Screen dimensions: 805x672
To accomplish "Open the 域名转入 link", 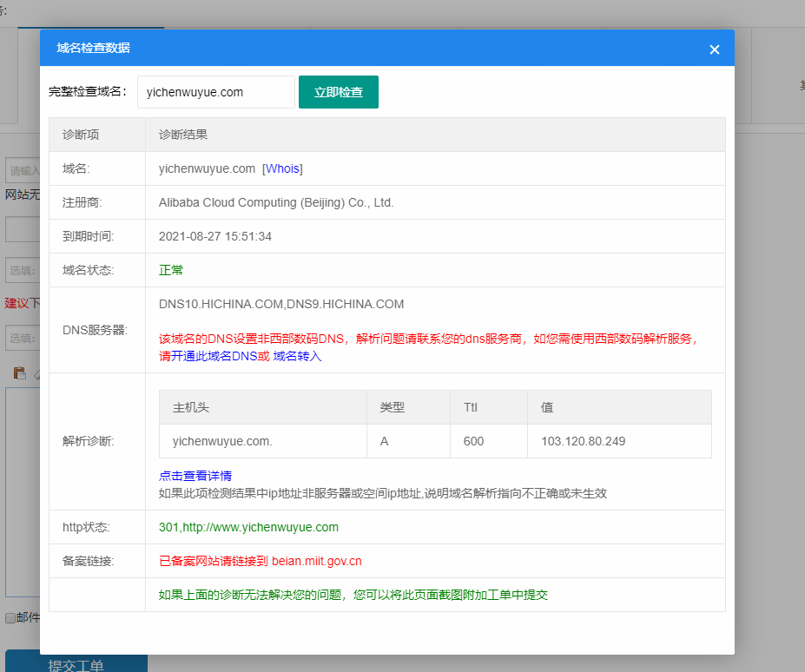I will coord(297,356).
